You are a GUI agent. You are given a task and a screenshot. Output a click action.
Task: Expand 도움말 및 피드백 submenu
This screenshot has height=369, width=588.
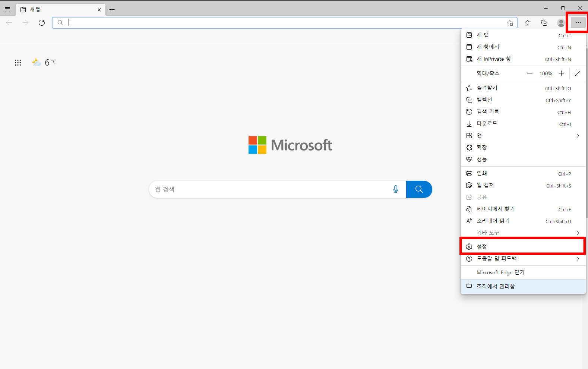pos(523,259)
